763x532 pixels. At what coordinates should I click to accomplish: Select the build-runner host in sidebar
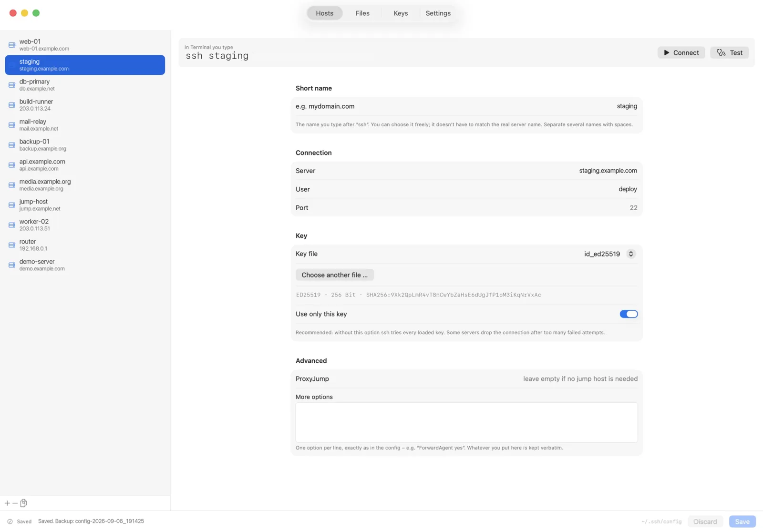[85, 105]
